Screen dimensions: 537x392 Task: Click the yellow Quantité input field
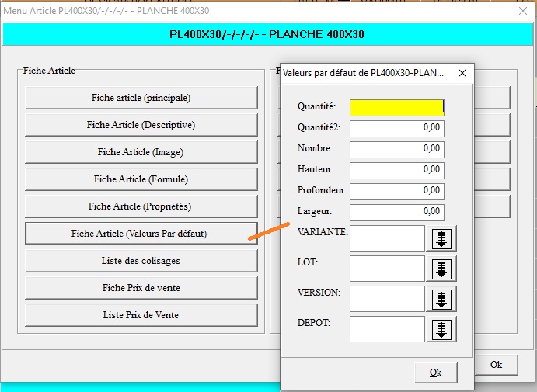pos(396,107)
